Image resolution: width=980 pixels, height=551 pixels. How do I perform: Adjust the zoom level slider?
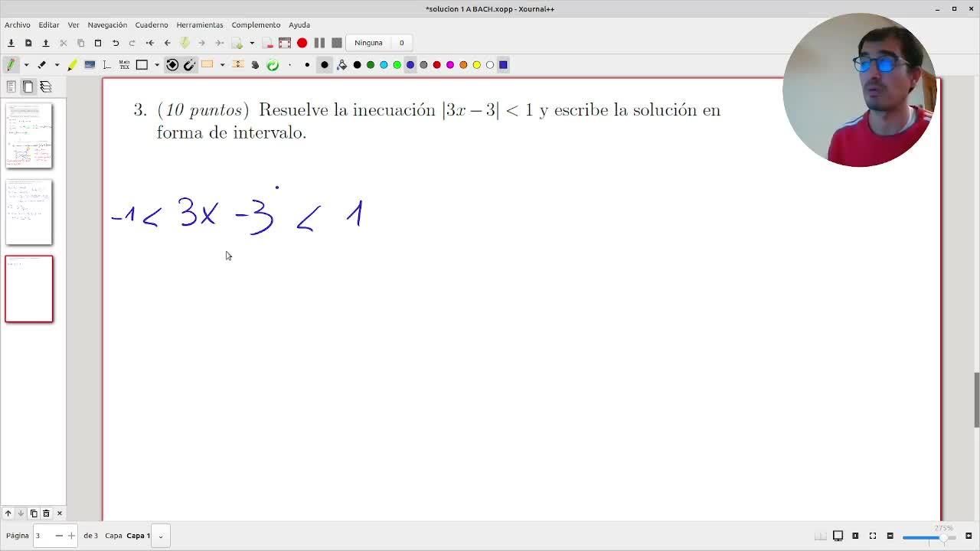(x=929, y=537)
